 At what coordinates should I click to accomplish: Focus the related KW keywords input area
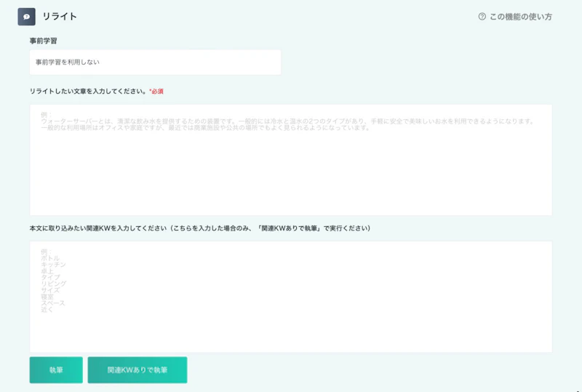pos(290,297)
